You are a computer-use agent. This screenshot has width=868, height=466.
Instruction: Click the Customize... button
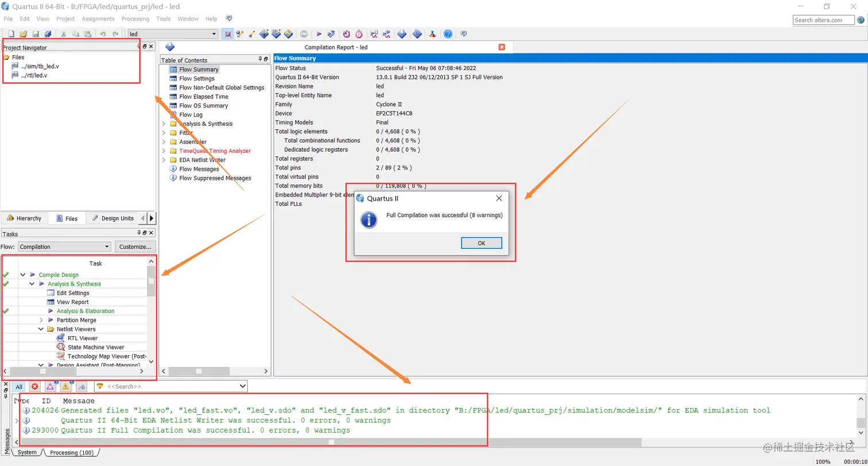135,247
